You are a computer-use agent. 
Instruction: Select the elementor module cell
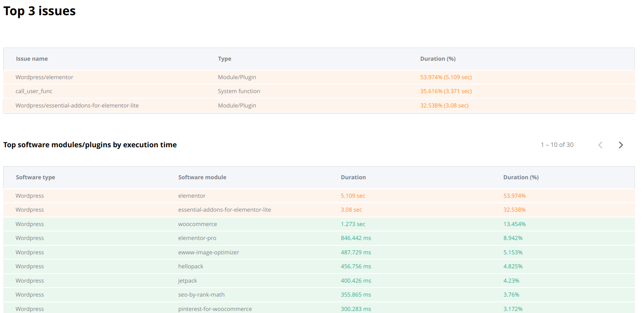[x=192, y=196]
